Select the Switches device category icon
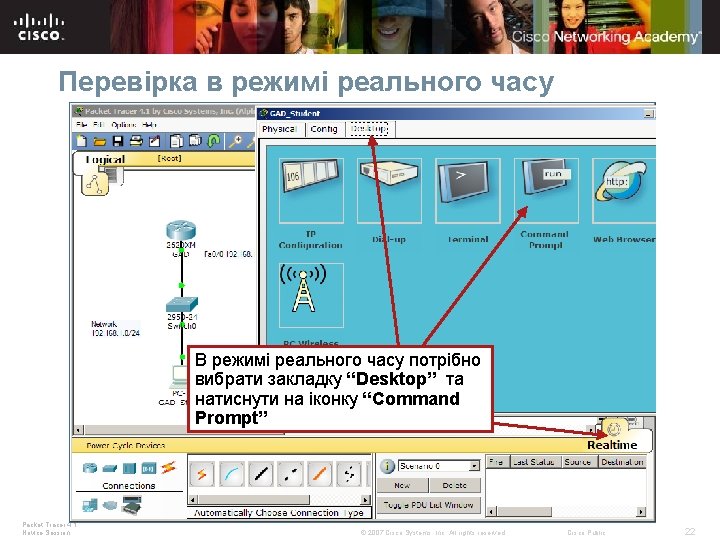 [110, 468]
